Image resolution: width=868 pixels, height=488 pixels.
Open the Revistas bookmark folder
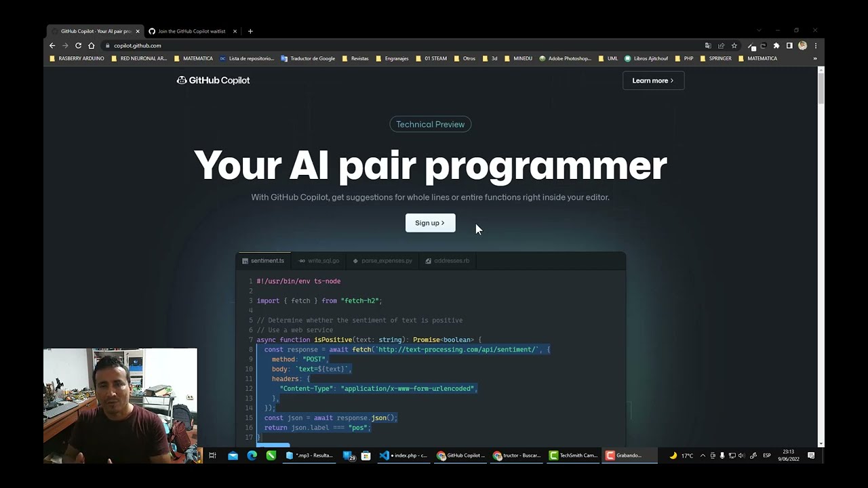coord(355,58)
